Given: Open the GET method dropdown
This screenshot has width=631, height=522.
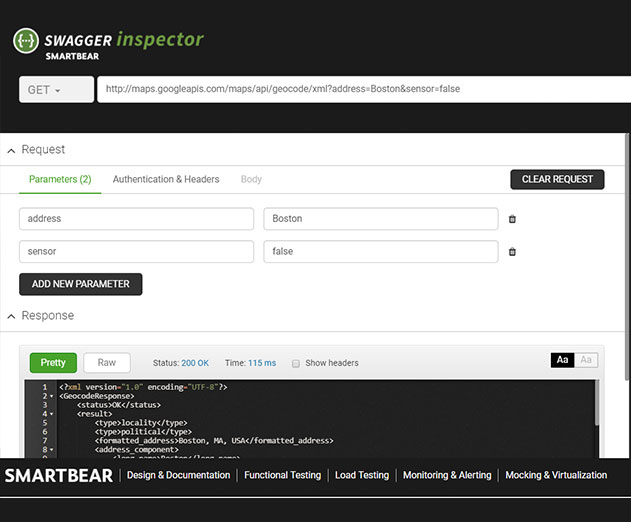Looking at the screenshot, I should (x=56, y=89).
